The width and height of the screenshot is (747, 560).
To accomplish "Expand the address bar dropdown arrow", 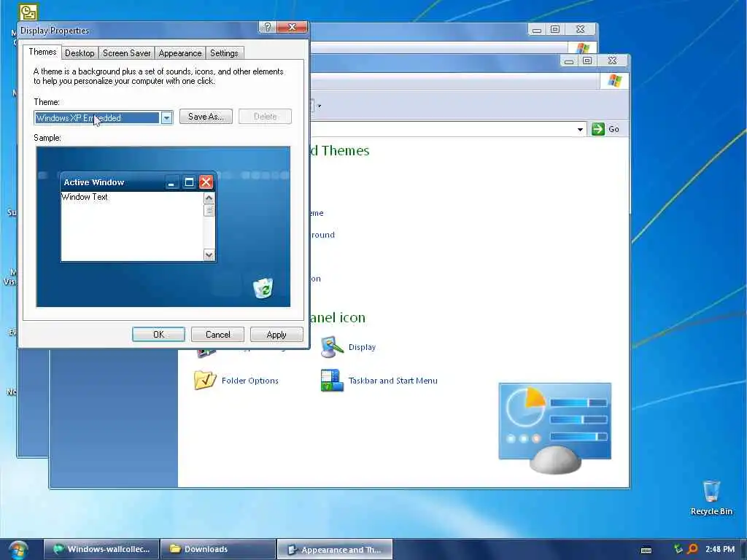I will click(x=580, y=129).
